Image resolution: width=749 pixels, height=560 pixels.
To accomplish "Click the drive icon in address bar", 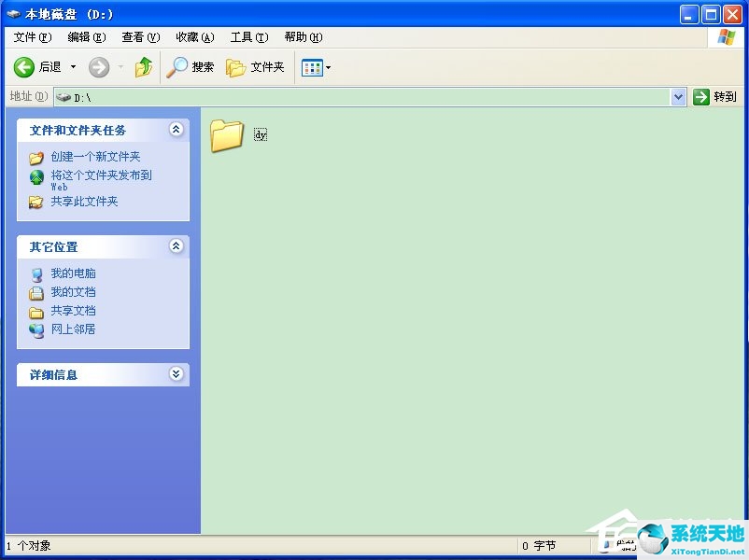I will click(64, 97).
